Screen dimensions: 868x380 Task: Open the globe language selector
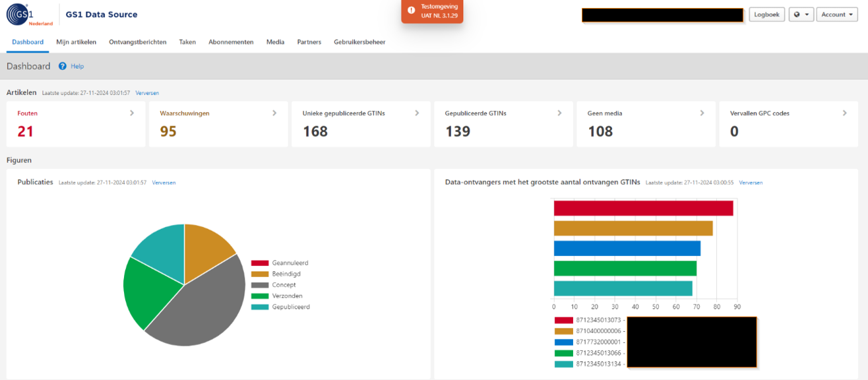(801, 15)
